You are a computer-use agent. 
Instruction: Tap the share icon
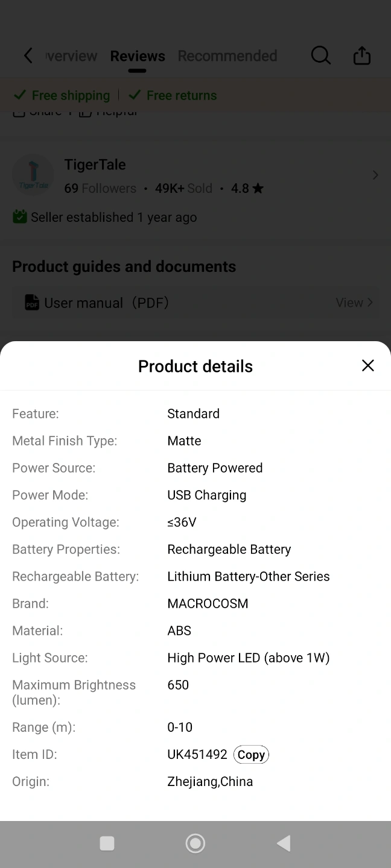coord(361,56)
